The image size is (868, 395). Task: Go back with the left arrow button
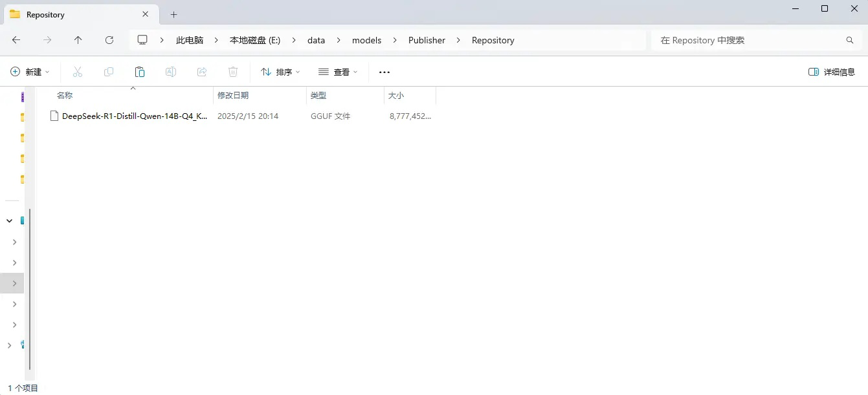(16, 40)
